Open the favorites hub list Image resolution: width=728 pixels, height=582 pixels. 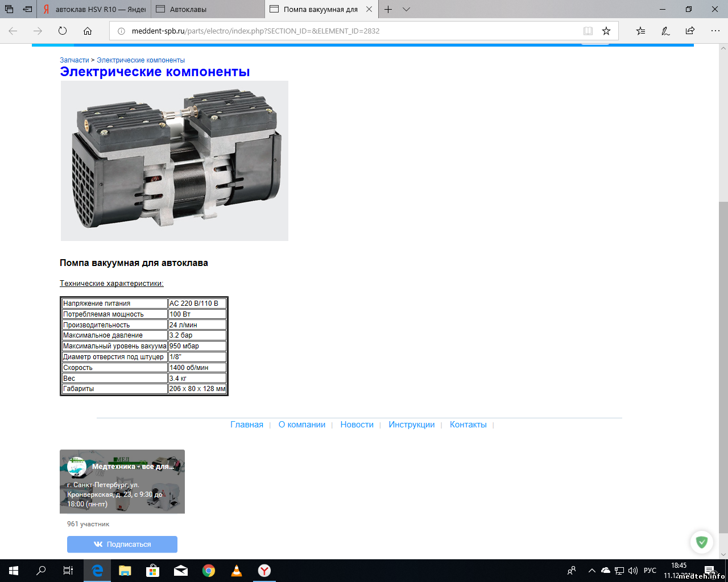(640, 31)
